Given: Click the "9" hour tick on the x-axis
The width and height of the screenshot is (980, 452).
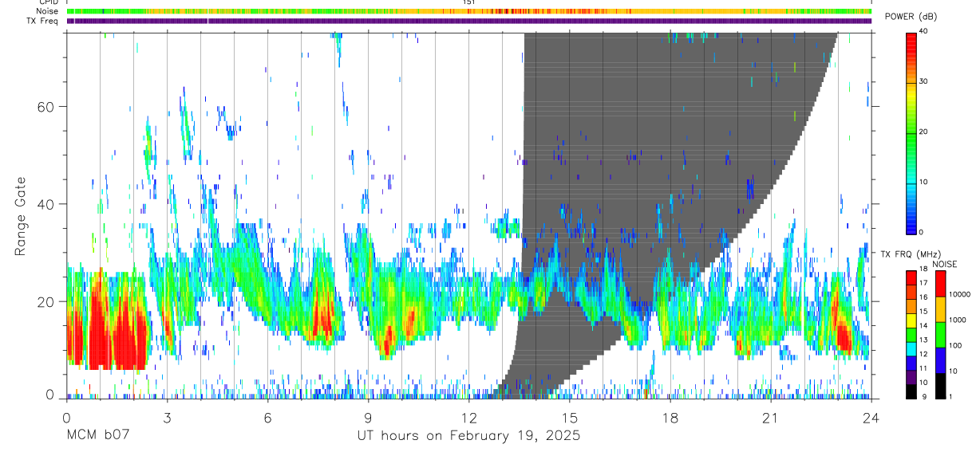Looking at the screenshot, I should click(x=368, y=418).
